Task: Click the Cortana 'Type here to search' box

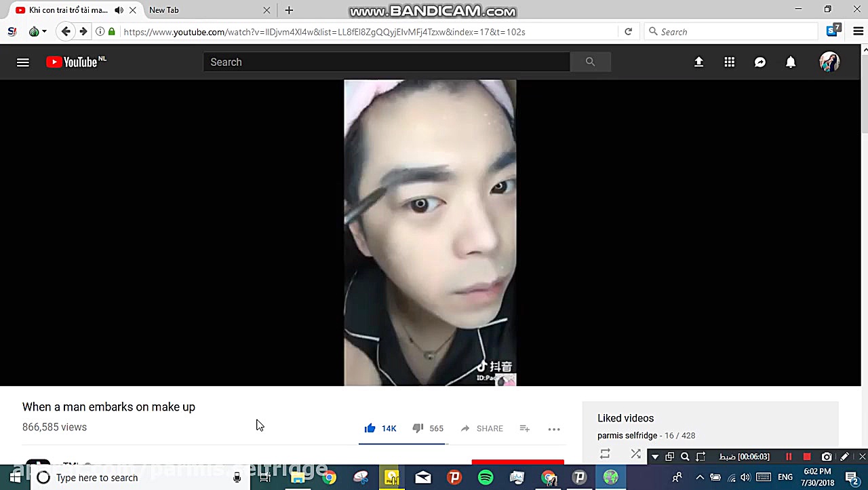Action: [x=139, y=478]
